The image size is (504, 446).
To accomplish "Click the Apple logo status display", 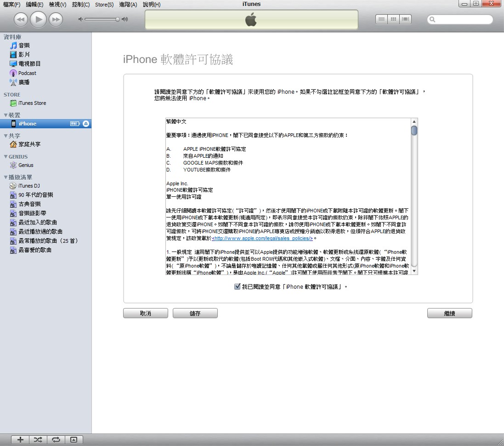I will click(251, 20).
